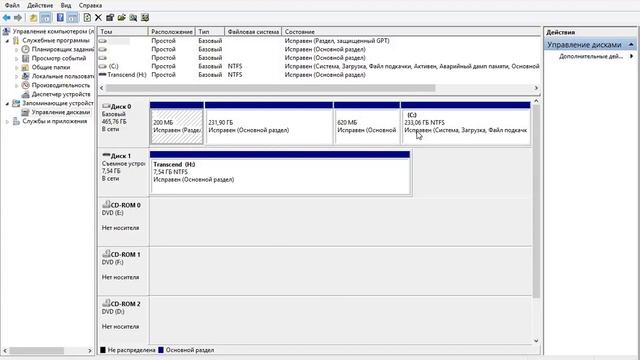Sort by the Файловая система column header
The image size is (640, 360).
tap(253, 31)
